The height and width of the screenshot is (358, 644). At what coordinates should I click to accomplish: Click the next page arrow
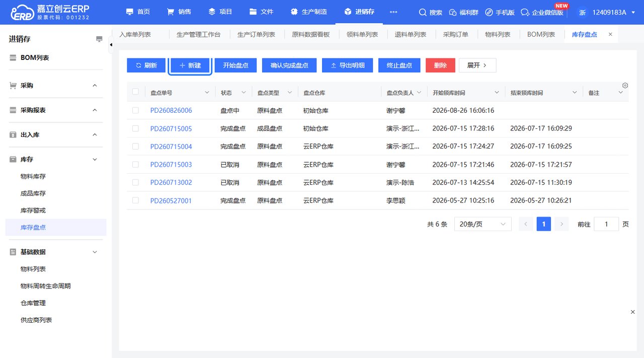coord(562,224)
